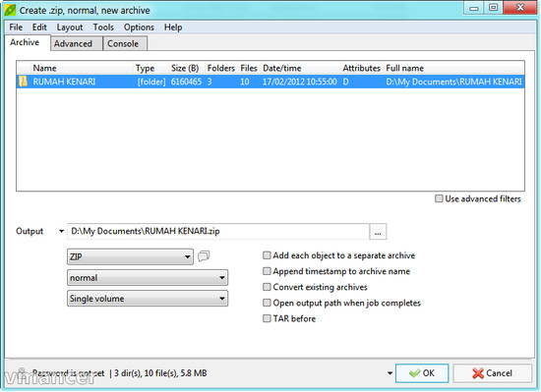Open dropdown arrow beside the OK button
The width and height of the screenshot is (541, 392).
pos(390,373)
